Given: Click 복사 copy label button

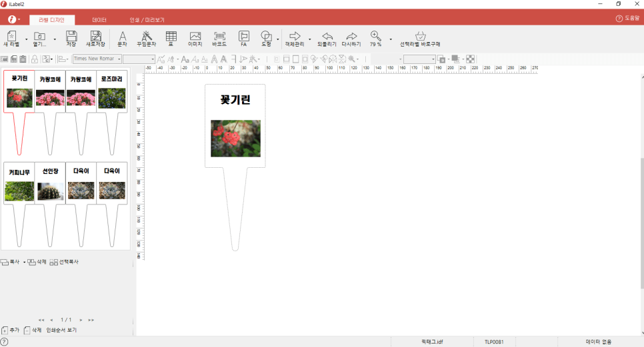Looking at the screenshot, I should click(10, 262).
